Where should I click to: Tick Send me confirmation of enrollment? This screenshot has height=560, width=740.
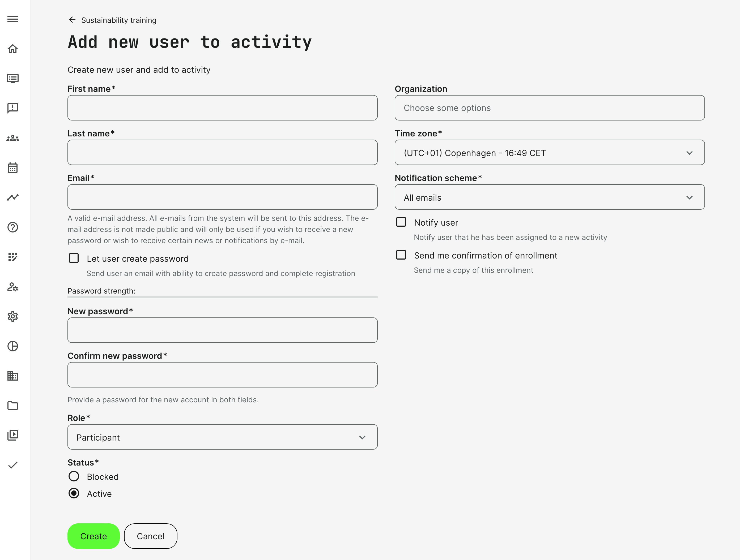pos(401,255)
